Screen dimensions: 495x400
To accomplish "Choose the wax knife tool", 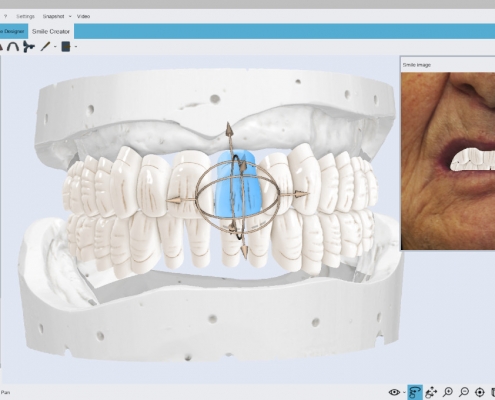I will pos(45,46).
